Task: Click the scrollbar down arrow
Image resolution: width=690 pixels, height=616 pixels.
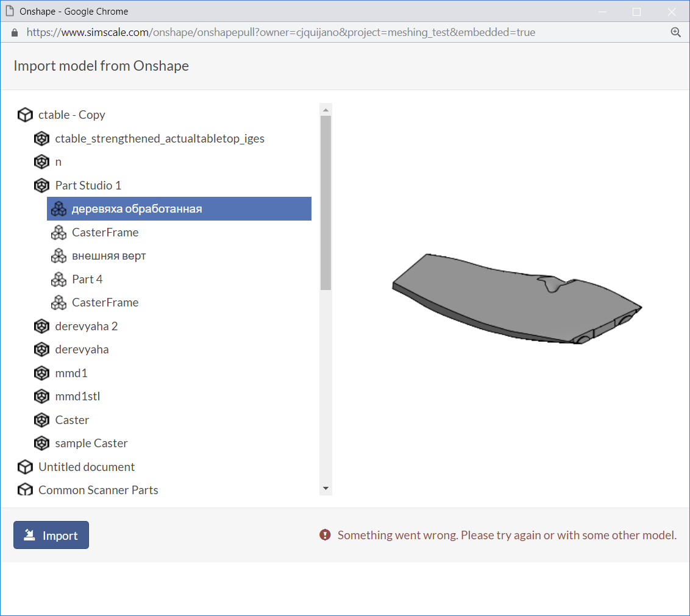Action: [x=325, y=489]
